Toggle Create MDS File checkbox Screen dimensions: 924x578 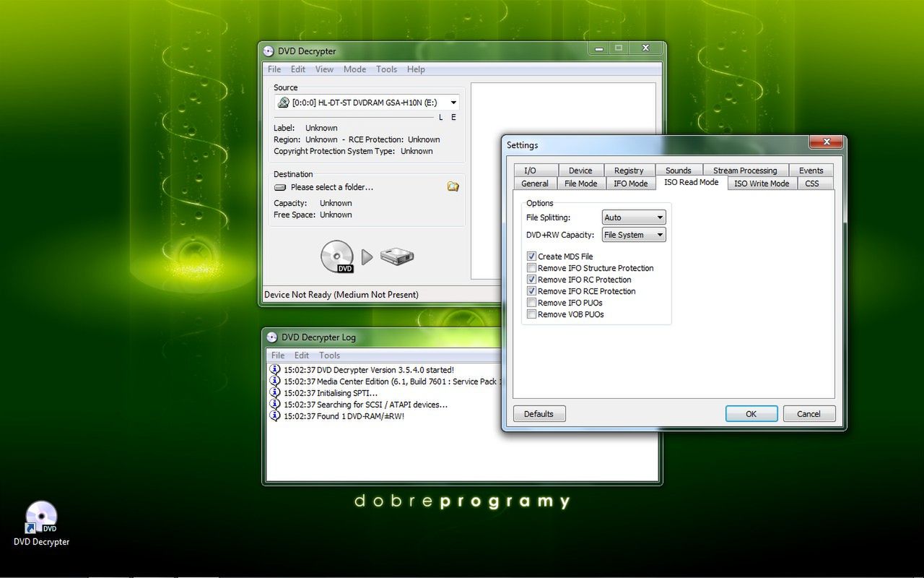point(532,256)
